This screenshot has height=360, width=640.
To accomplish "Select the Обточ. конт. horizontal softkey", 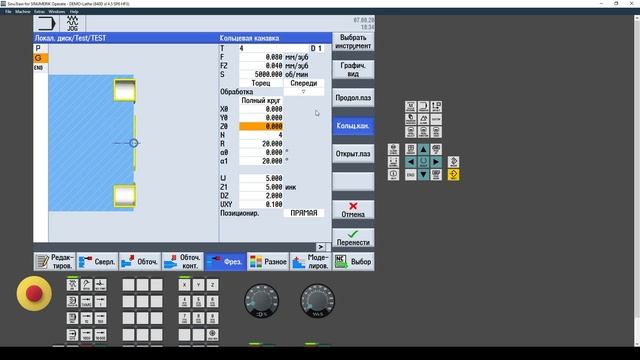I will click(182, 262).
